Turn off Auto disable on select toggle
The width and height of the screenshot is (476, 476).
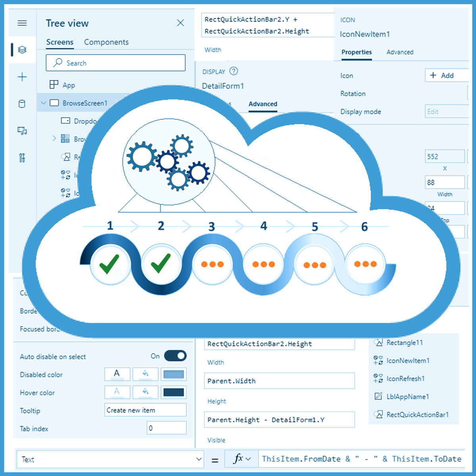pos(175,356)
